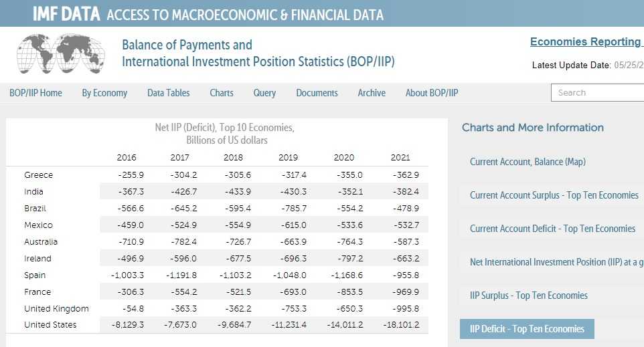Viewport: 644px width, 347px height.
Task: View IIP Surplus Top Ten Economies
Action: click(x=528, y=296)
